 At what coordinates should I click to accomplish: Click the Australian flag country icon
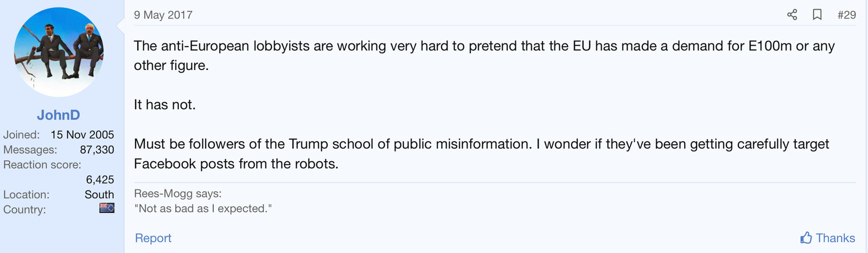(x=107, y=208)
